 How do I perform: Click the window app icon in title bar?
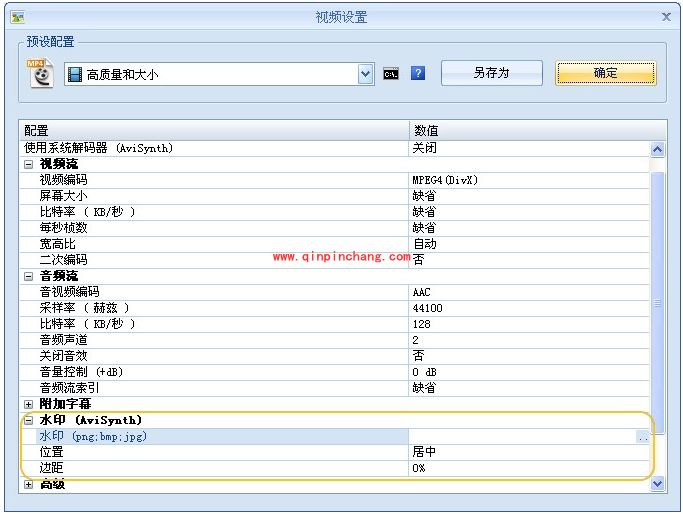(18, 17)
